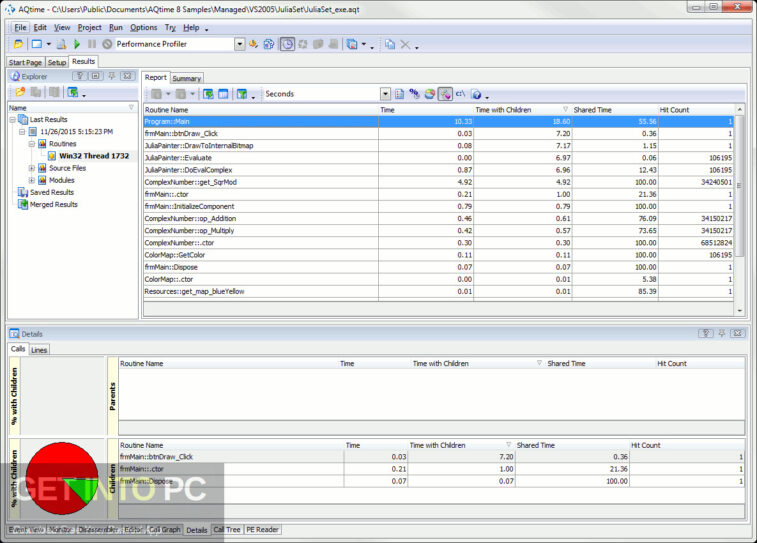Select the JuliaPainter::Evaluate routine row
Viewport: 757px width, 543px height.
pyautogui.click(x=438, y=158)
